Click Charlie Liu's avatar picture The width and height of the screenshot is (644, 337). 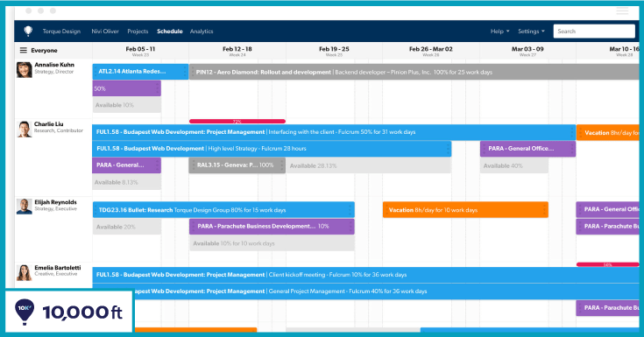[x=25, y=129]
